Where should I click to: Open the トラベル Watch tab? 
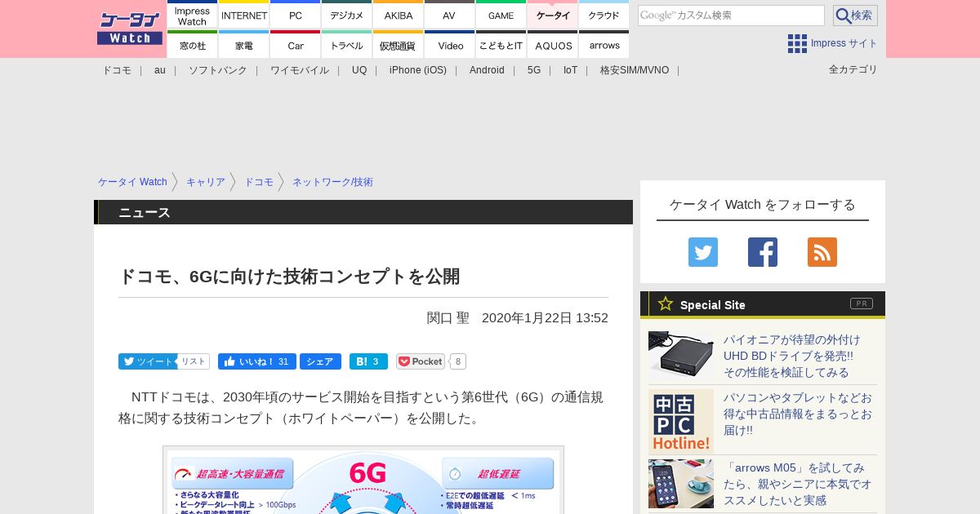(346, 45)
